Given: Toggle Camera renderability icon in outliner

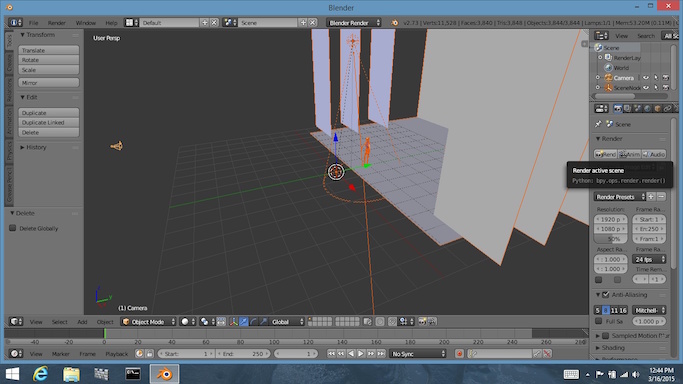Looking at the screenshot, I should [666, 77].
